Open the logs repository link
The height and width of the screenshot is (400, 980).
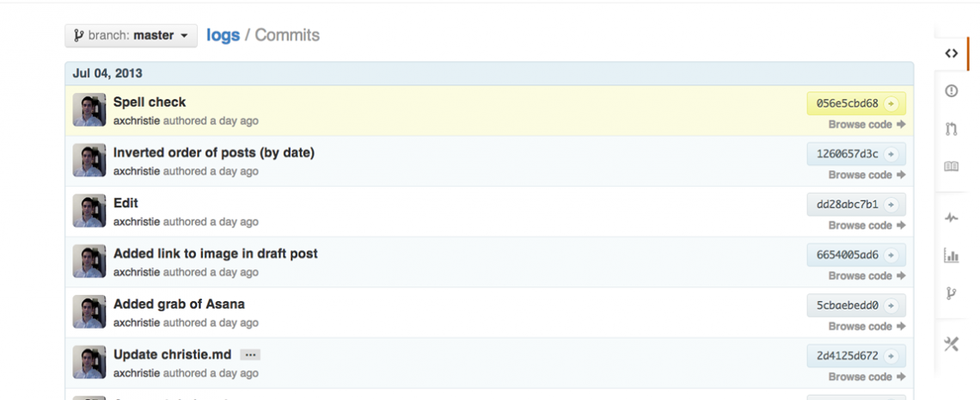(223, 35)
